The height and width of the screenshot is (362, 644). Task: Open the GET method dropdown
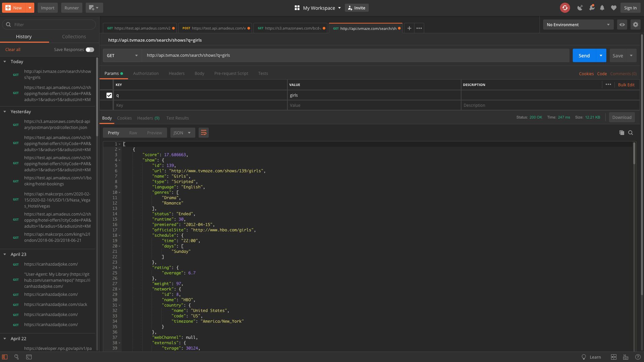click(122, 55)
